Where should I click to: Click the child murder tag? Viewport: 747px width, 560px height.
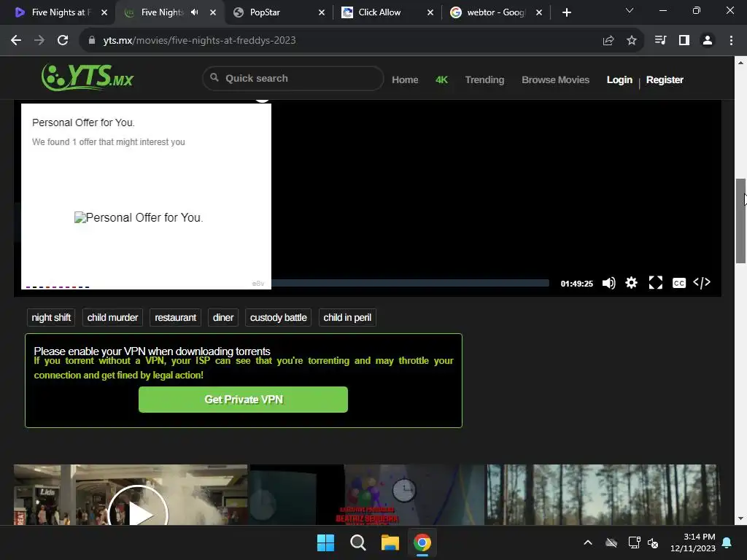coord(112,318)
